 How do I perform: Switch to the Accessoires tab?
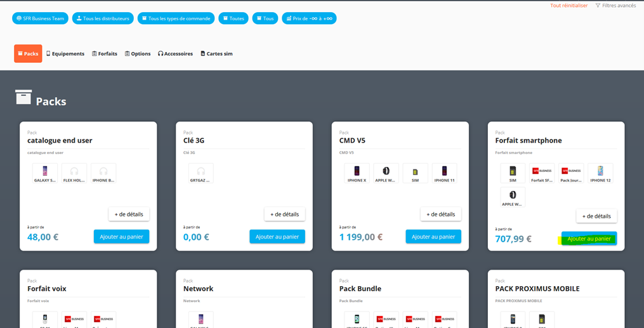pos(175,54)
